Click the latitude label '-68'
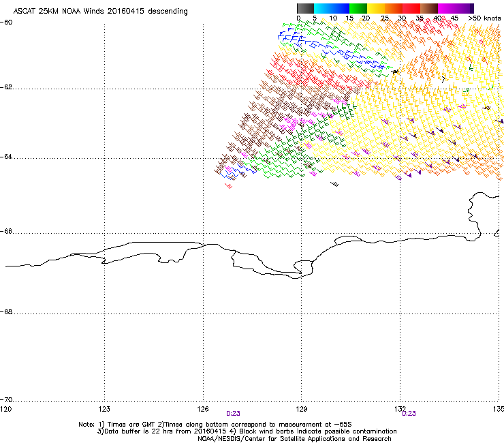This screenshot has width=504, height=443. [6, 312]
